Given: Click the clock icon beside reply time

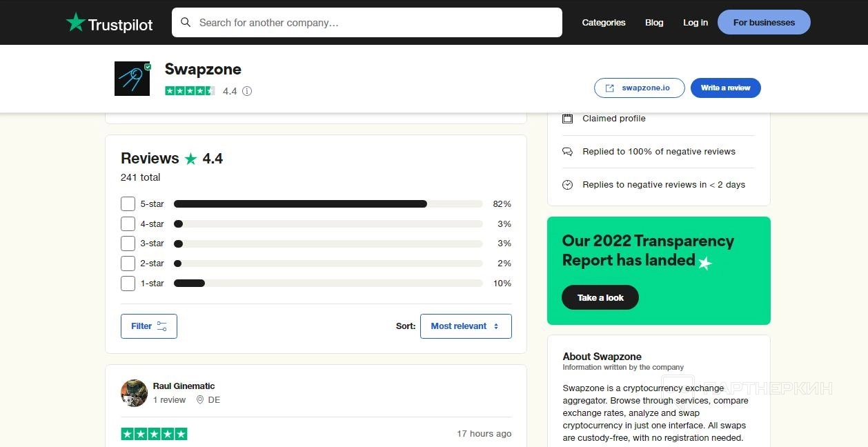Looking at the screenshot, I should coord(567,185).
